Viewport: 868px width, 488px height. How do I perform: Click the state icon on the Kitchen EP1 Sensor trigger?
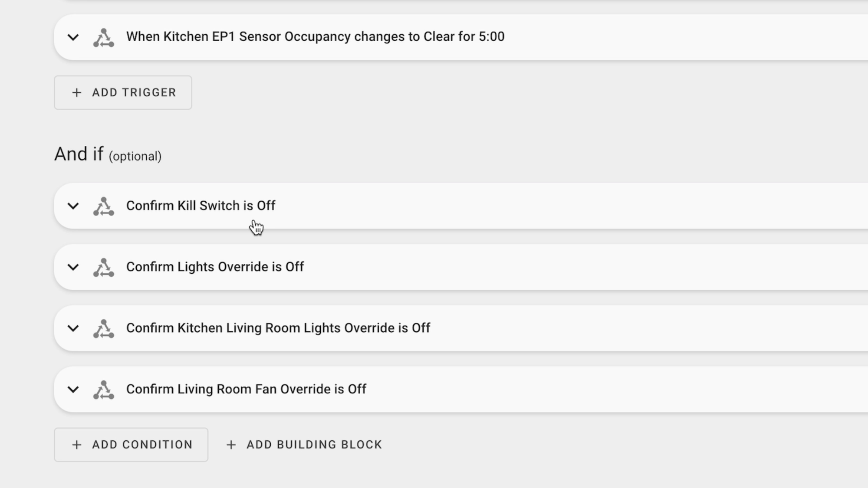pos(103,37)
